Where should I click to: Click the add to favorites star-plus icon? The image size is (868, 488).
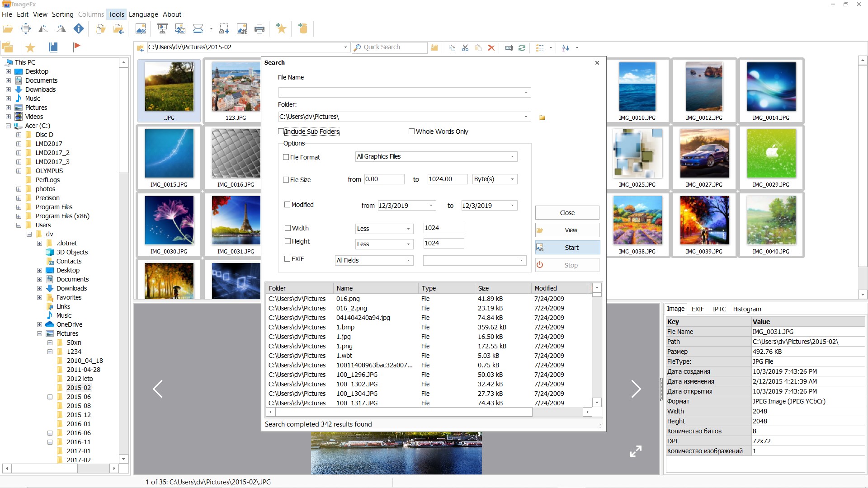(x=281, y=29)
